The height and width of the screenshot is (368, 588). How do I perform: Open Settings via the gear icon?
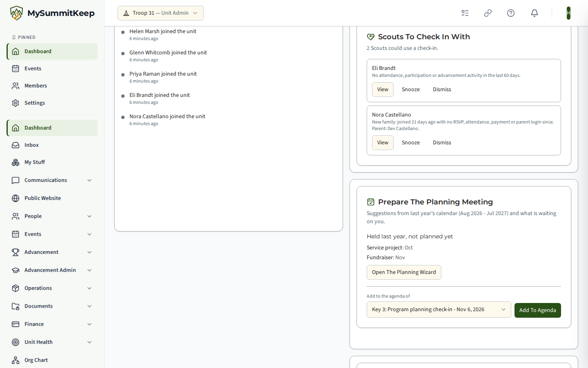coord(16,103)
